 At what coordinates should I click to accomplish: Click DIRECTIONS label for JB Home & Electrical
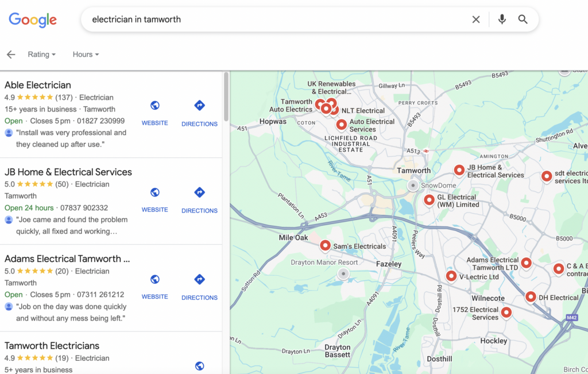[x=199, y=211]
